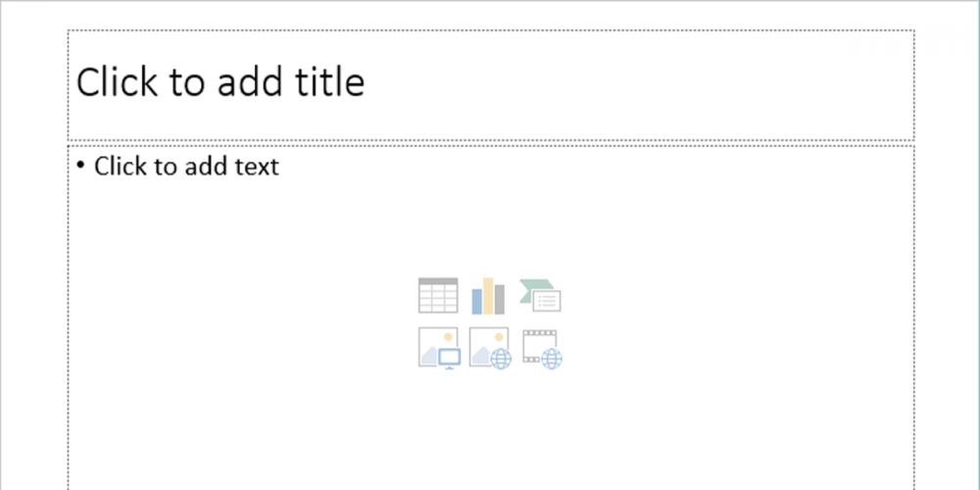Click the content placeholder's left dashed border
The width and height of the screenshot is (980, 490).
click(x=69, y=314)
